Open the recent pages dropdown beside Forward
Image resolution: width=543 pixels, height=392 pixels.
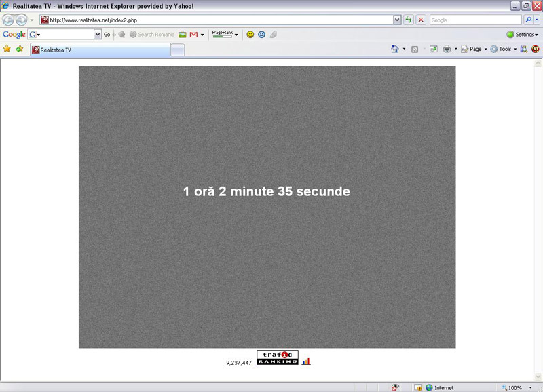point(32,20)
